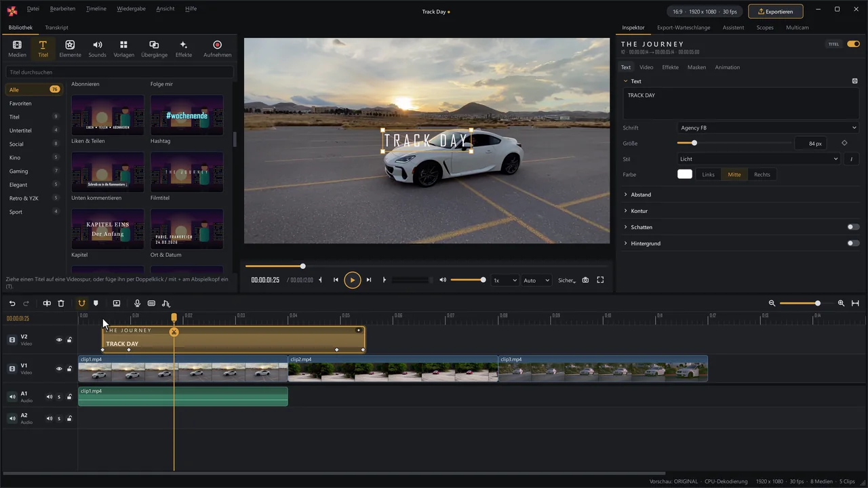Image resolution: width=868 pixels, height=488 pixels.
Task: Click the Exportieren button
Action: [x=775, y=12]
